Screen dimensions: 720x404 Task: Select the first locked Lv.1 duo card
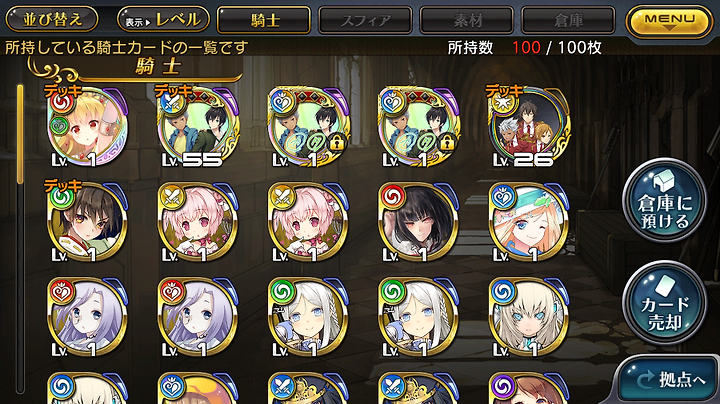(x=308, y=126)
